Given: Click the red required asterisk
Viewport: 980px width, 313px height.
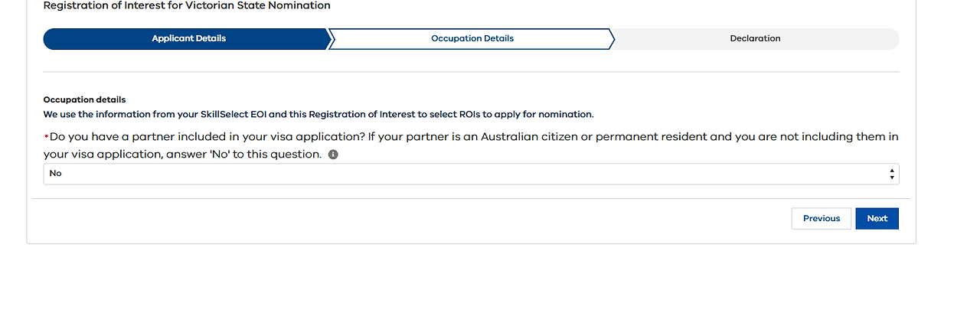Looking at the screenshot, I should point(46,138).
